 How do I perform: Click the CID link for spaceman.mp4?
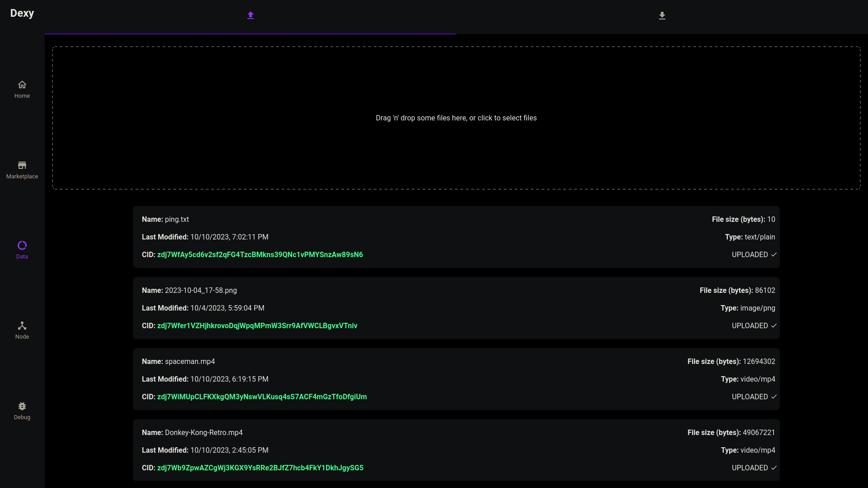pyautogui.click(x=262, y=397)
